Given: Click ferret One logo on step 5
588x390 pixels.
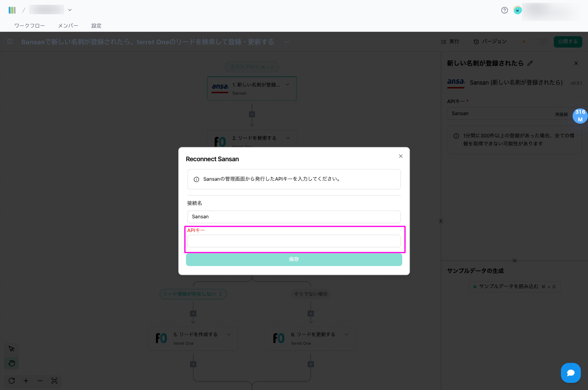Looking at the screenshot, I should 161,338.
